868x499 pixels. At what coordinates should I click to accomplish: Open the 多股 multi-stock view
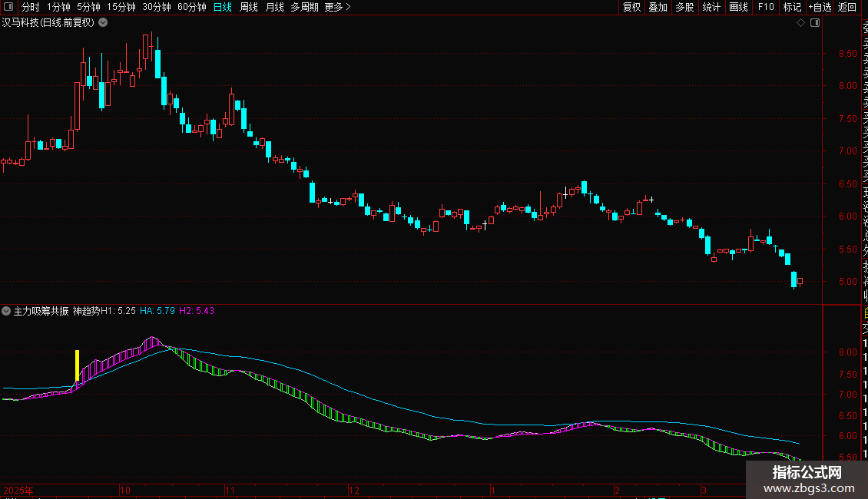pyautogui.click(x=684, y=7)
